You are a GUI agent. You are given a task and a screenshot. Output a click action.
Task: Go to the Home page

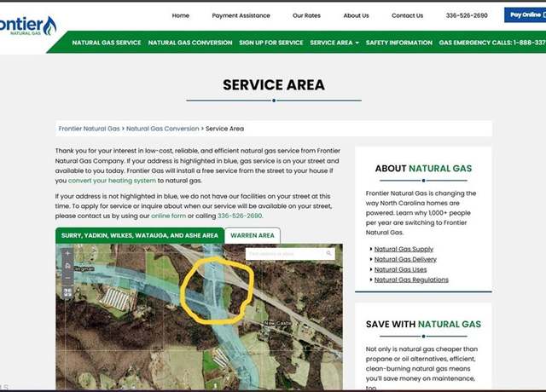pos(181,15)
